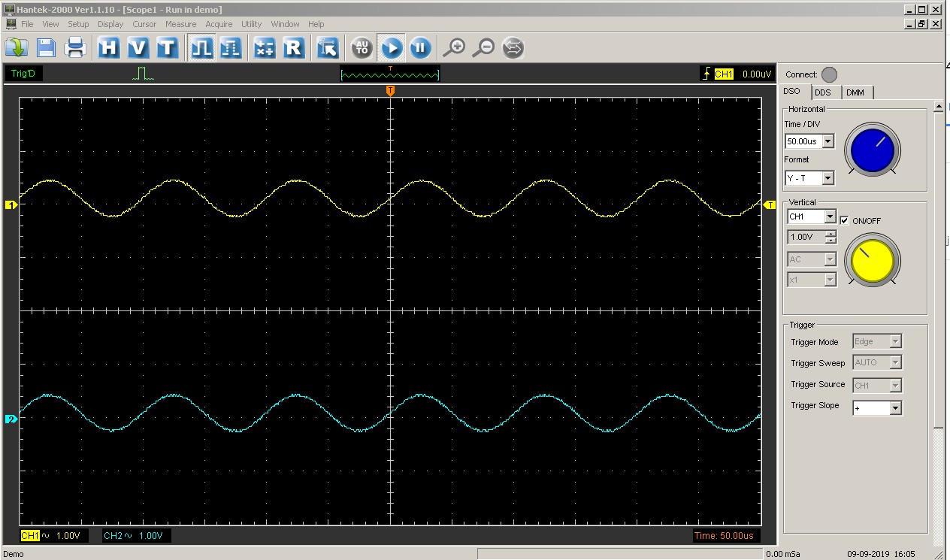Screen dimensions: 950x560
Task: Click the cyan channel 2 ground marker
Action: tap(11, 419)
